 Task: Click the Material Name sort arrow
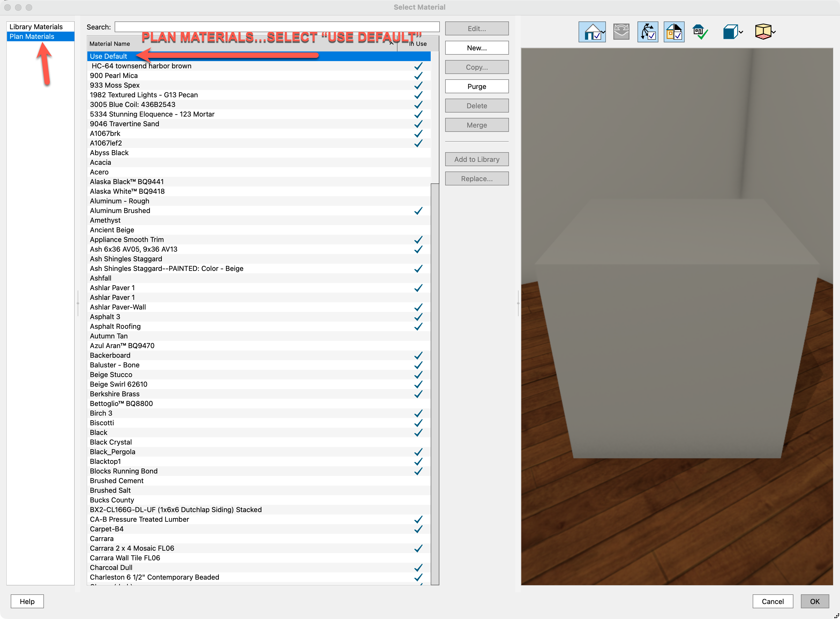[x=391, y=43]
